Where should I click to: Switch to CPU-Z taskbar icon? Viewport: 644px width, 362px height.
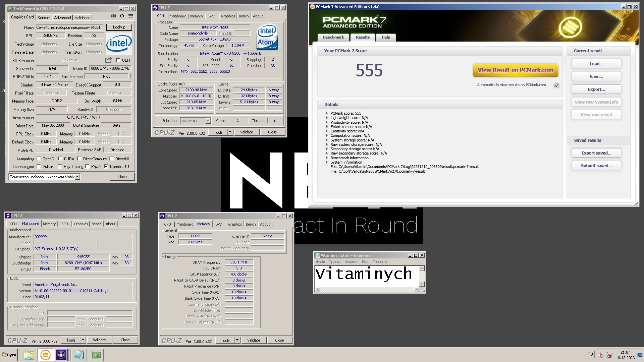point(61,355)
